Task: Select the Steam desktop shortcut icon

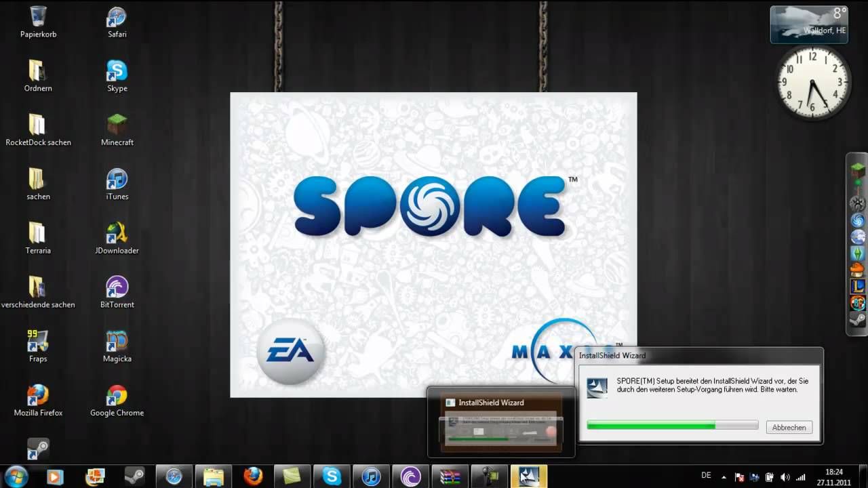Action: pyautogui.click(x=38, y=449)
